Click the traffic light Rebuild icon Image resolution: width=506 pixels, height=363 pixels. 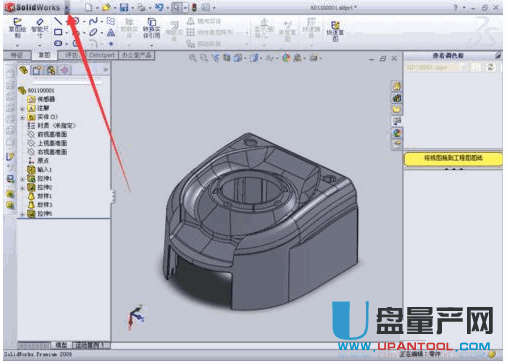click(194, 7)
